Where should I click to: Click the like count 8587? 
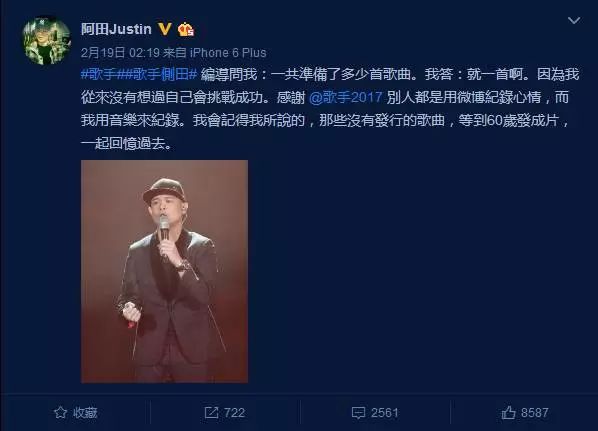pos(535,413)
